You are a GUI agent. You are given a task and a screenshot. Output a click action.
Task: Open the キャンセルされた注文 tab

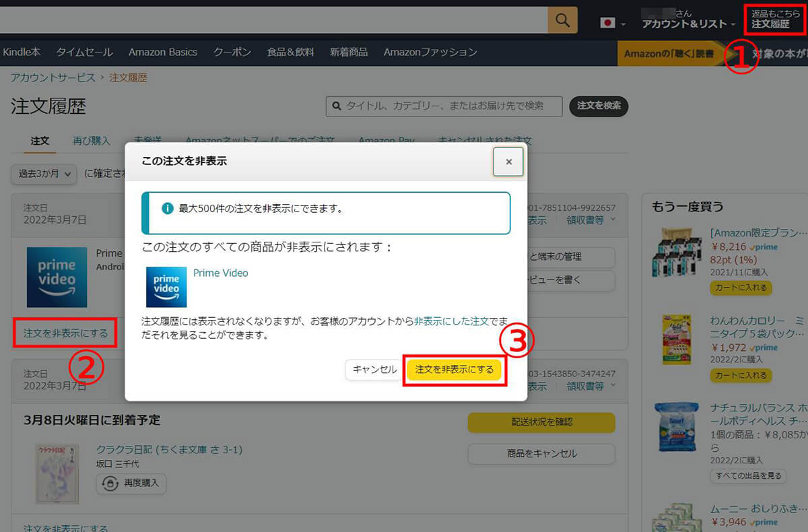pyautogui.click(x=486, y=141)
